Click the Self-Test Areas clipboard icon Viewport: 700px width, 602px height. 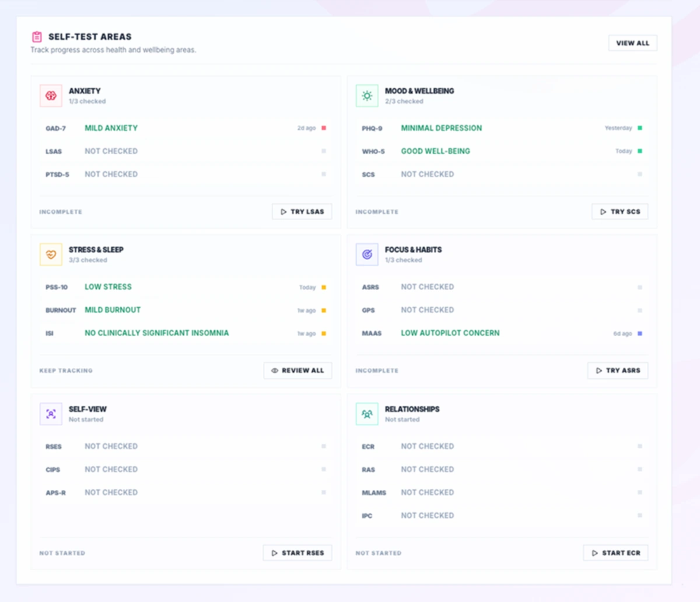point(37,37)
